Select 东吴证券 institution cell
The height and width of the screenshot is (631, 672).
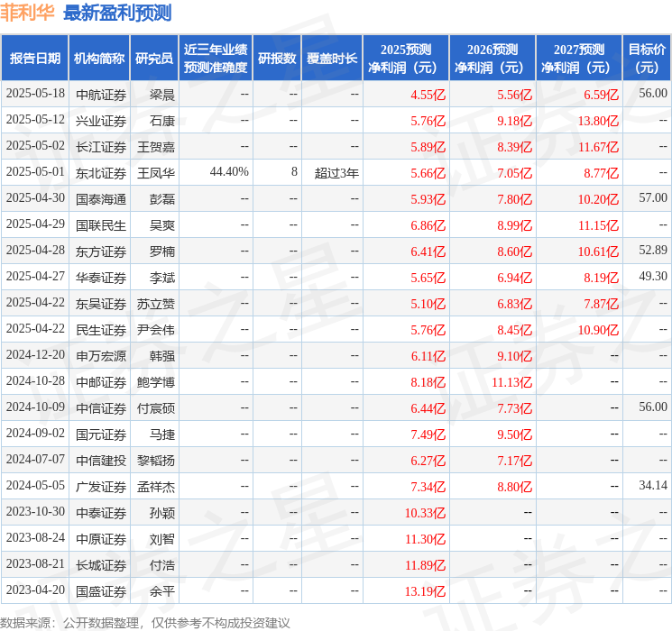[x=101, y=304]
